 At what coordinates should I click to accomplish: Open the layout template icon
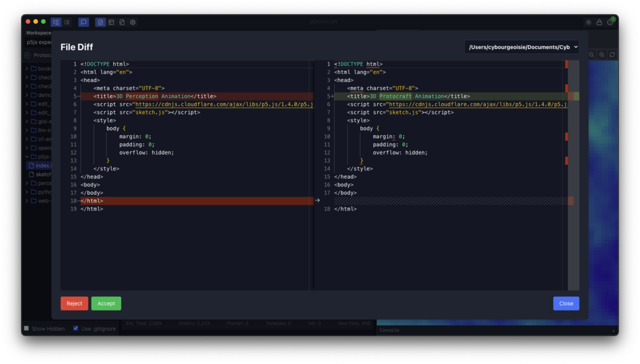(x=111, y=22)
